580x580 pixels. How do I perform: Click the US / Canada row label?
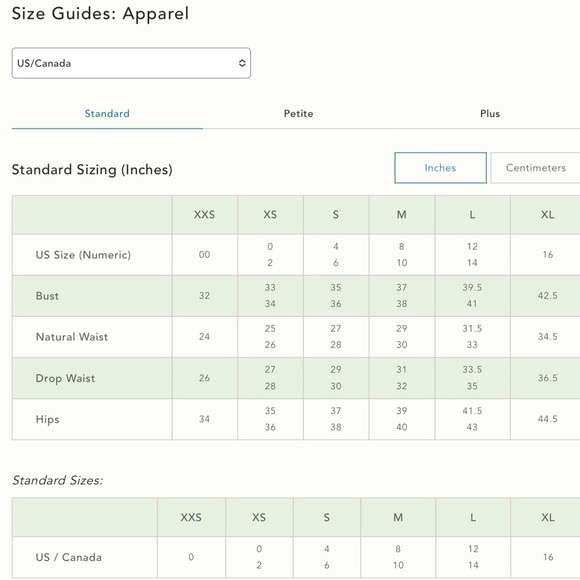(68, 557)
